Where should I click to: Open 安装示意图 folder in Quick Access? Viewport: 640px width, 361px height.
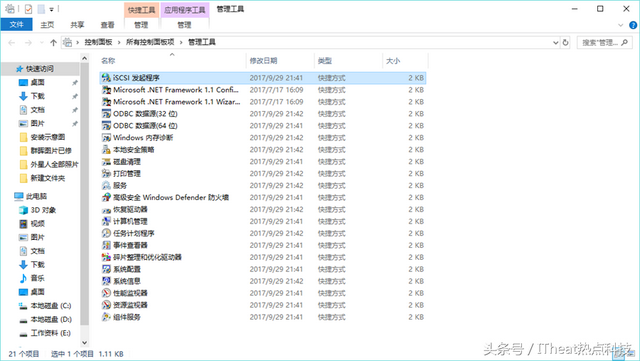coord(48,137)
